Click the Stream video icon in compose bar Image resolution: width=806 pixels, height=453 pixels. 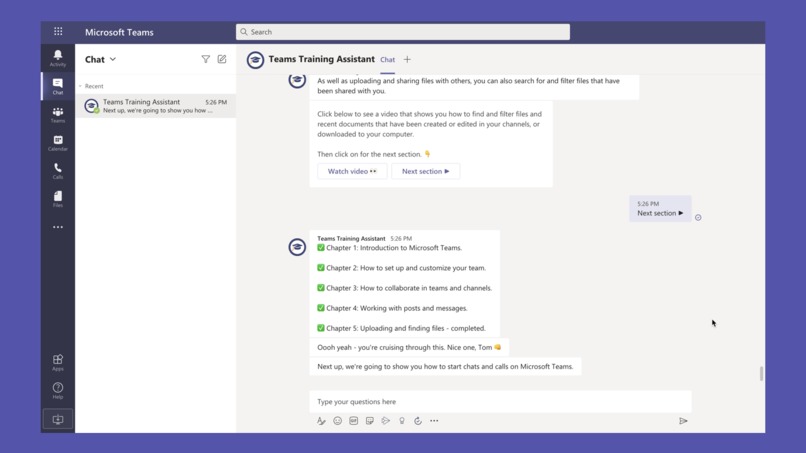pyautogui.click(x=386, y=421)
